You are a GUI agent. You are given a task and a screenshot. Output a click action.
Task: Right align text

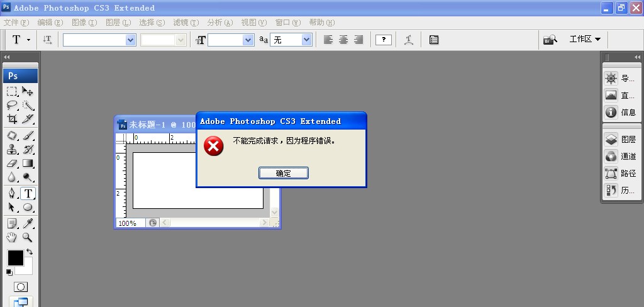point(358,40)
